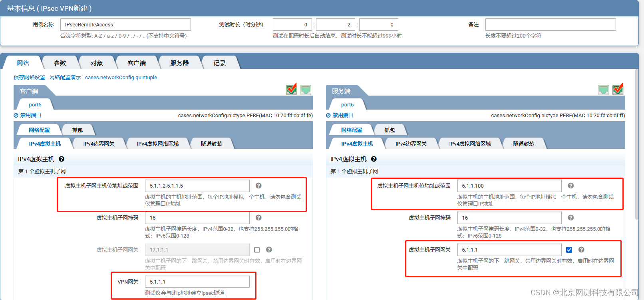Screen dimensions: 644x300
Task: Select the port5 tab
Action: [x=35, y=104]
